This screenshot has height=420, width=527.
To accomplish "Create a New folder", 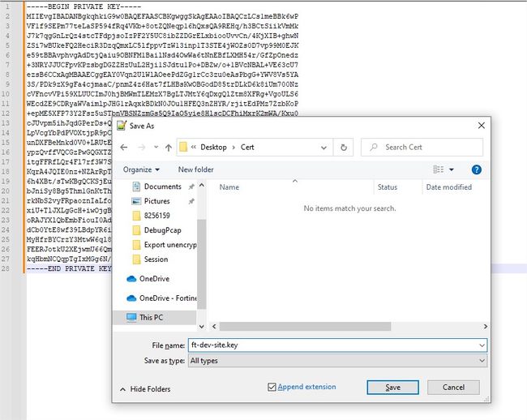I will pos(195,169).
